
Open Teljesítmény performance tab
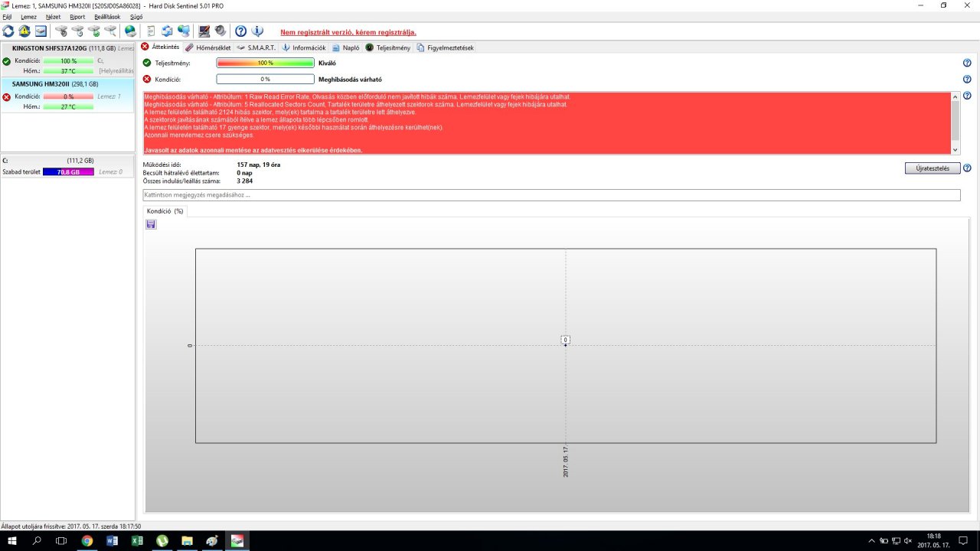click(x=388, y=47)
